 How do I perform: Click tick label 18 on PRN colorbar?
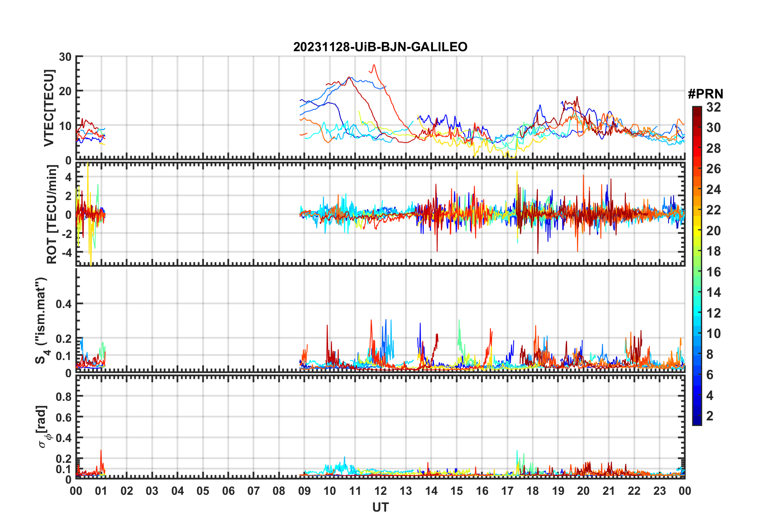713,251
